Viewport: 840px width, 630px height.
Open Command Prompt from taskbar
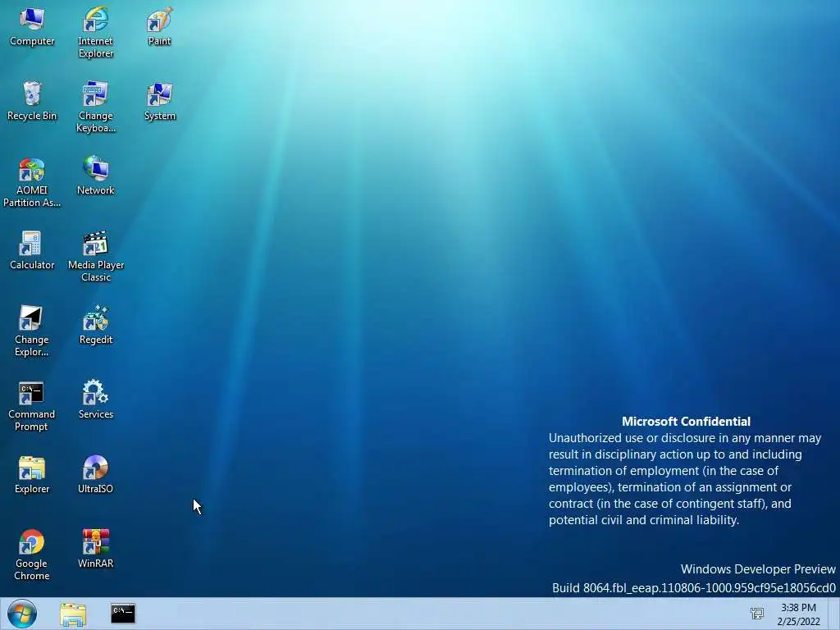point(123,614)
